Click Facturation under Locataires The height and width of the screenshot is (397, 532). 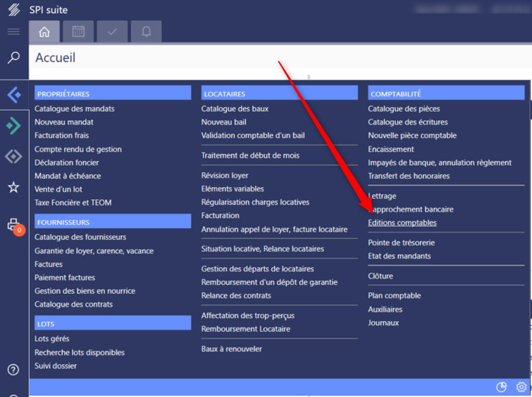220,215
